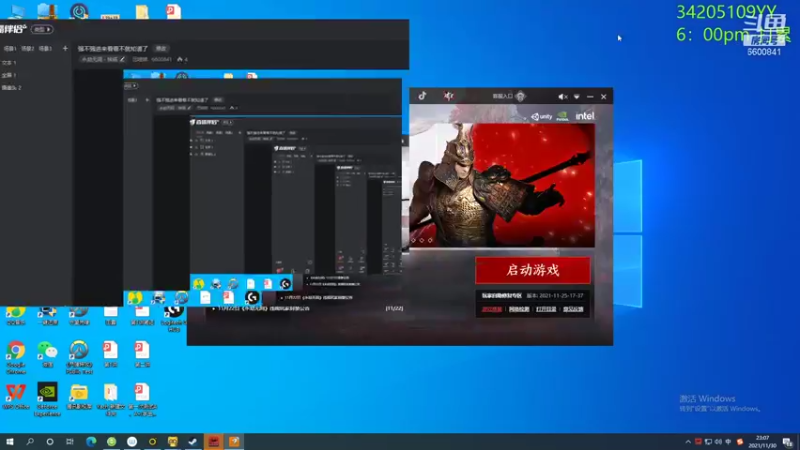
Task: Select the 全屏 1 source in list
Action: pyautogui.click(x=9, y=75)
